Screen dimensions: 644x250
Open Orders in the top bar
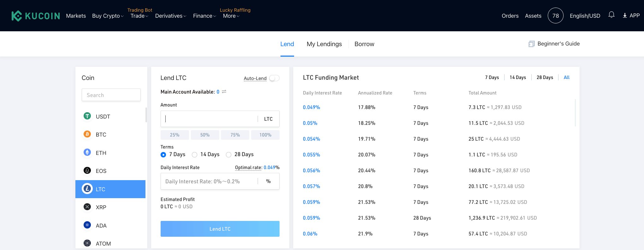[x=510, y=16]
